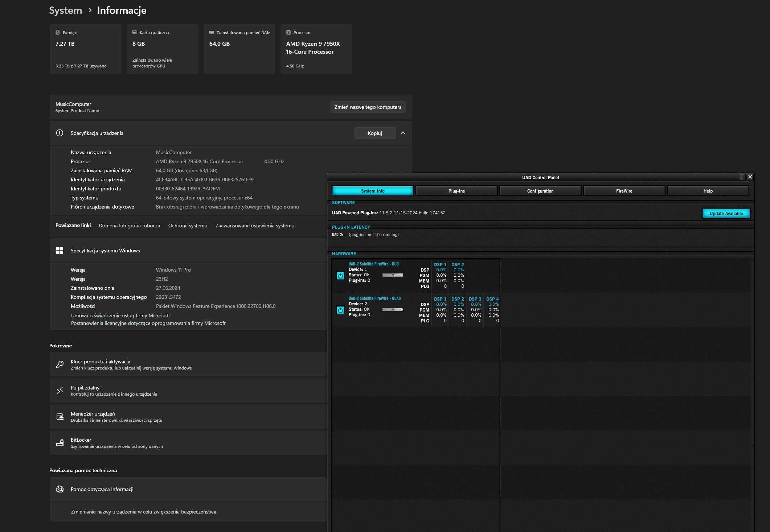Viewport: 770px width, 532px height.
Task: Click the Kopiuj button
Action: coord(375,133)
